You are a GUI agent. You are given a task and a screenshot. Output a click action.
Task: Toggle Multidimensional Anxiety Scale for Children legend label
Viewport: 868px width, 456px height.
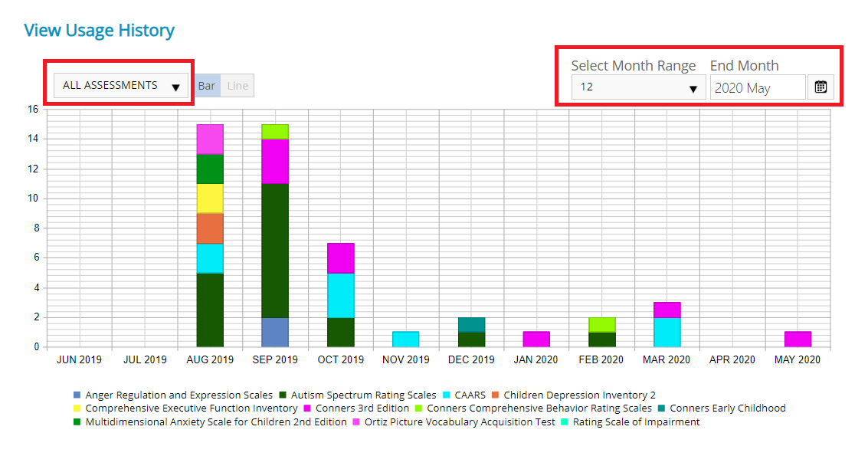coord(216,422)
